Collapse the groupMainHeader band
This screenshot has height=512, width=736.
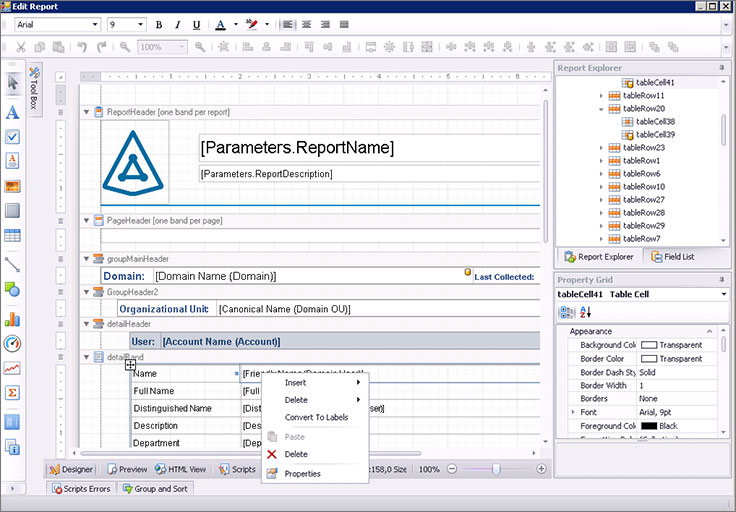pos(86,259)
